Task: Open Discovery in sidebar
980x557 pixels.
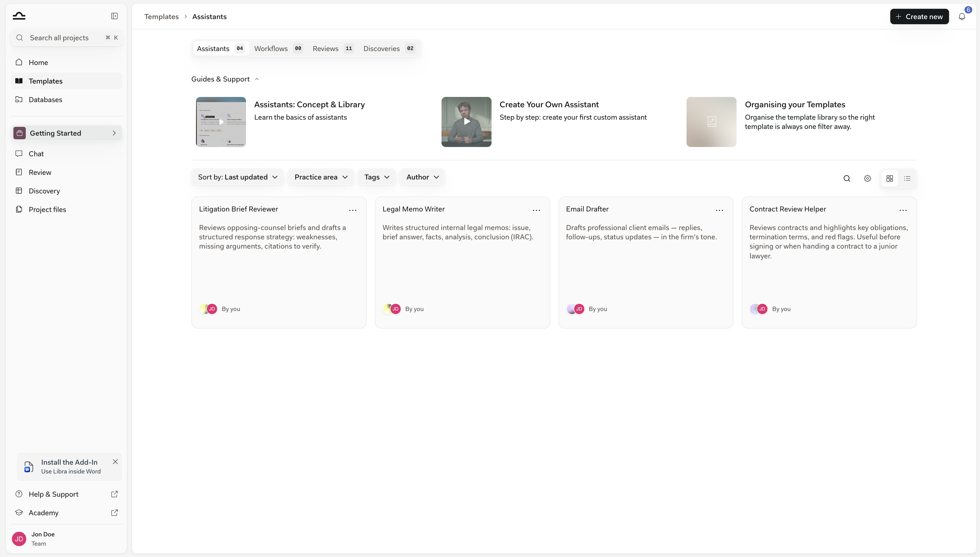Action: (67, 191)
